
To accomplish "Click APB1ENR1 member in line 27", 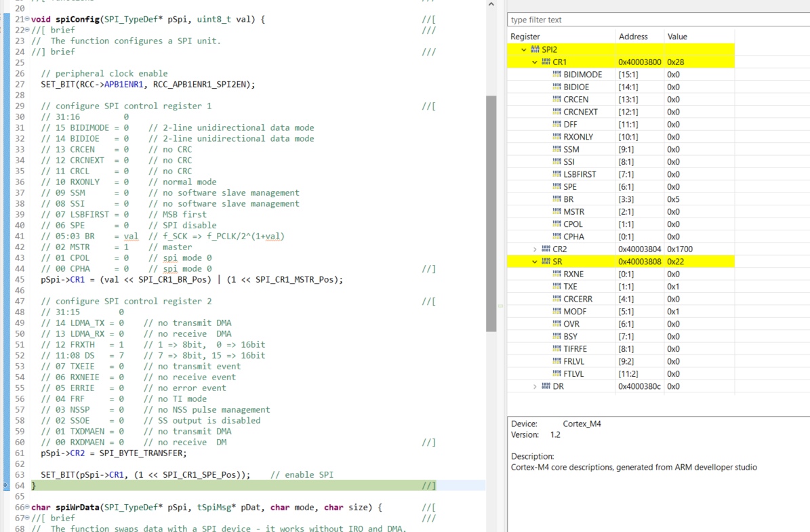I will [123, 84].
